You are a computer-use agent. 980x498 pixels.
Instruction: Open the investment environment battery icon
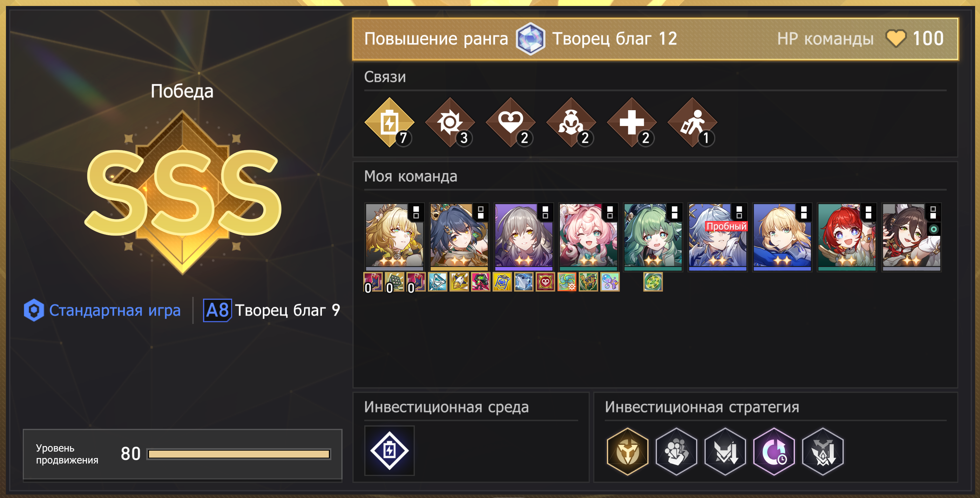(389, 451)
